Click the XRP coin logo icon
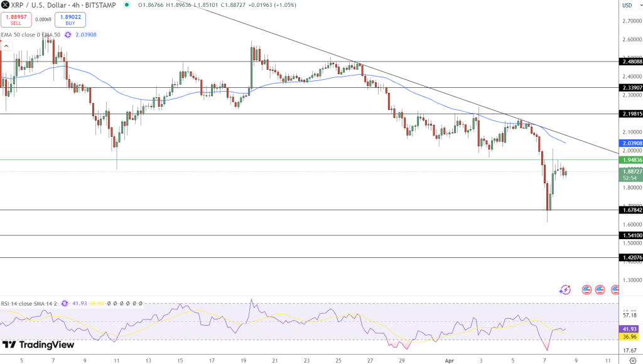This screenshot has height=364, width=643. pos(5,5)
